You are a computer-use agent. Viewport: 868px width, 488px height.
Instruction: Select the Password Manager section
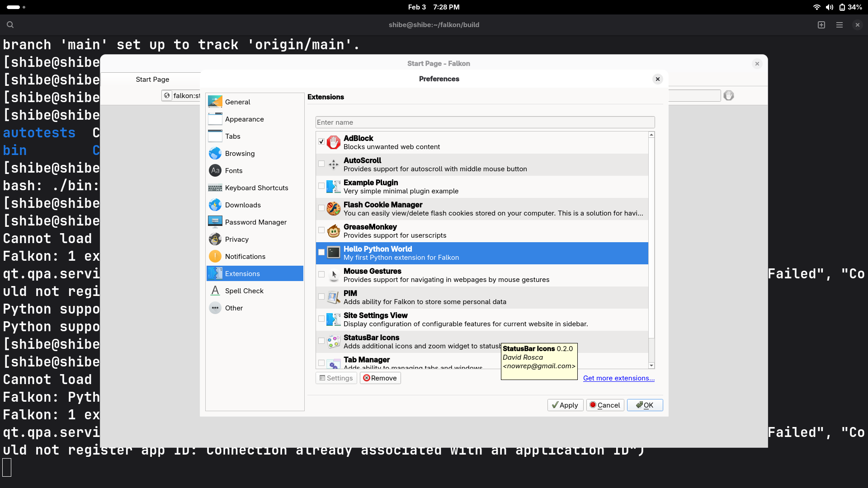[x=255, y=222]
